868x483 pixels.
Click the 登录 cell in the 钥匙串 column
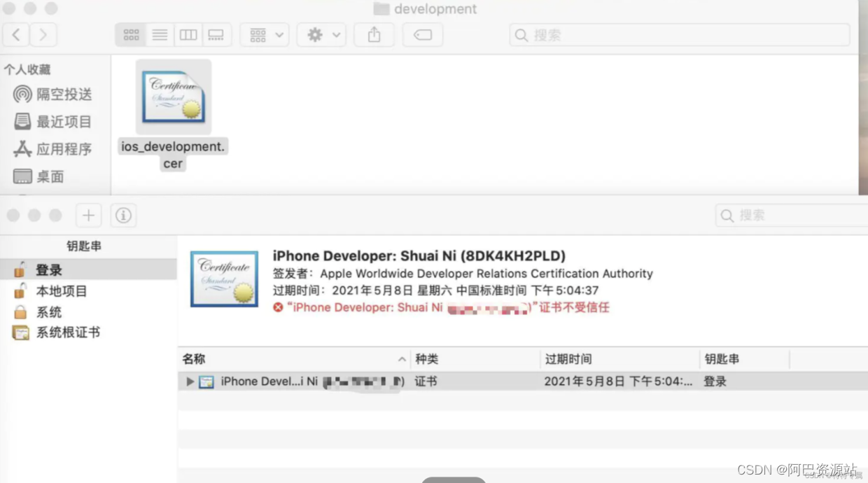coord(715,381)
